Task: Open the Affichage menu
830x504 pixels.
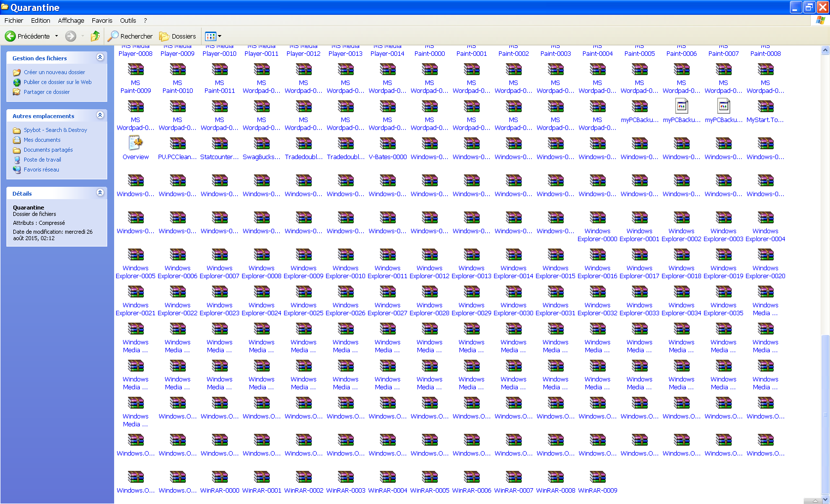Action: 71,20
